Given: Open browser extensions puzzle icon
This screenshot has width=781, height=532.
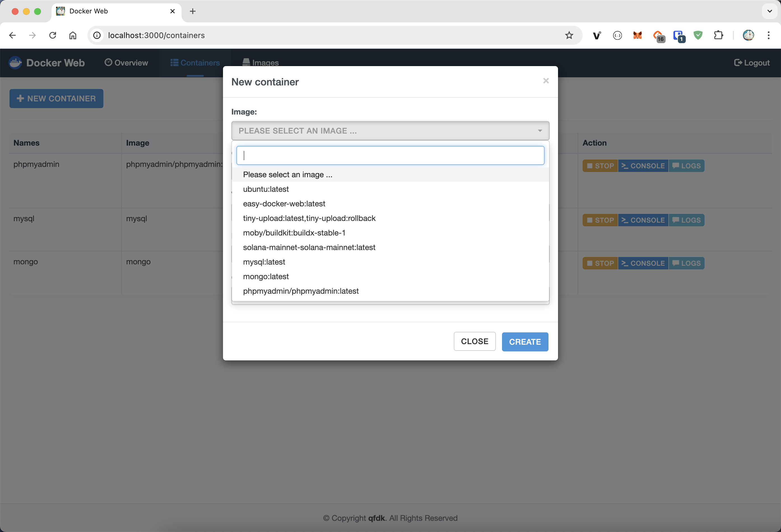Looking at the screenshot, I should pos(718,35).
